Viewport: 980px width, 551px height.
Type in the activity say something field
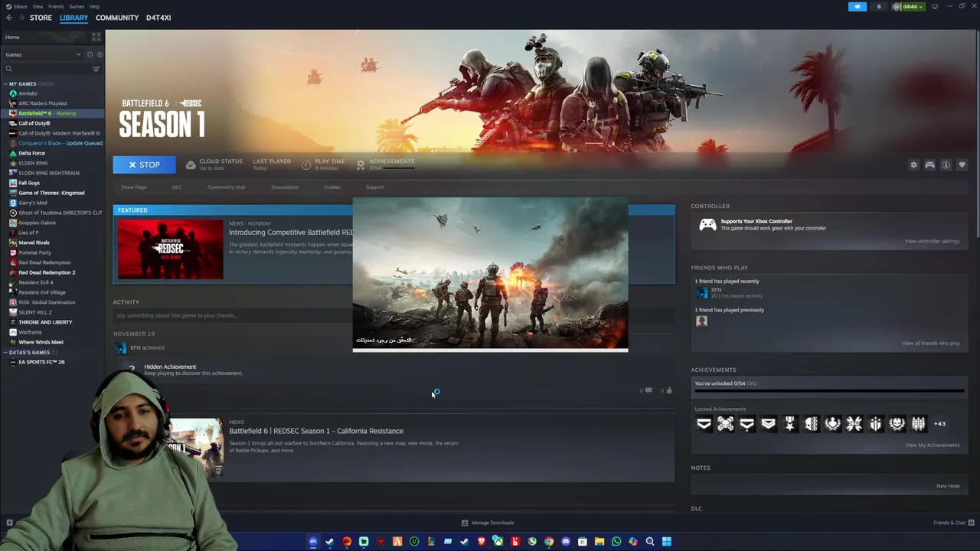point(233,315)
